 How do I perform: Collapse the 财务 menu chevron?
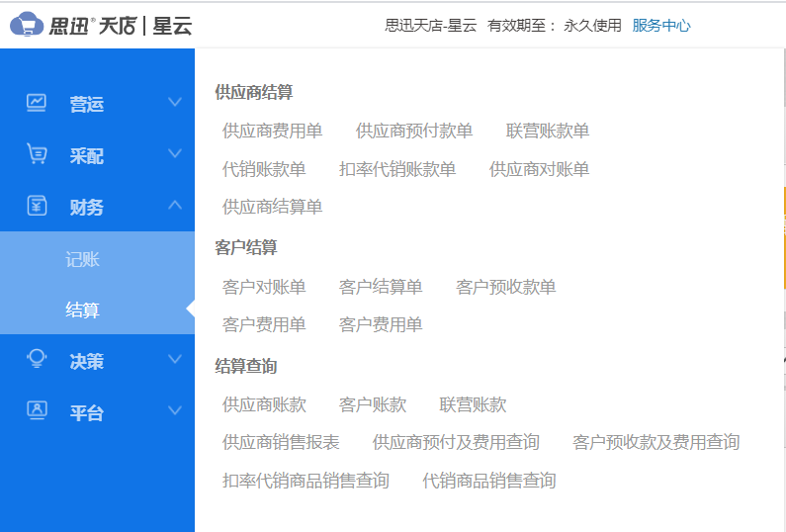click(174, 205)
